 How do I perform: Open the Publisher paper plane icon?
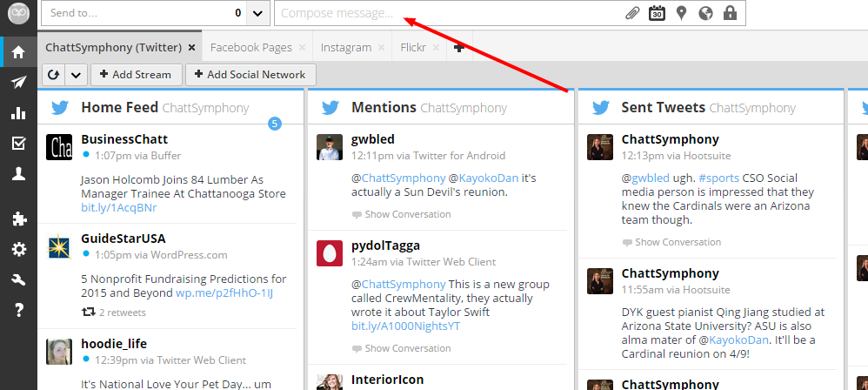pyautogui.click(x=18, y=83)
